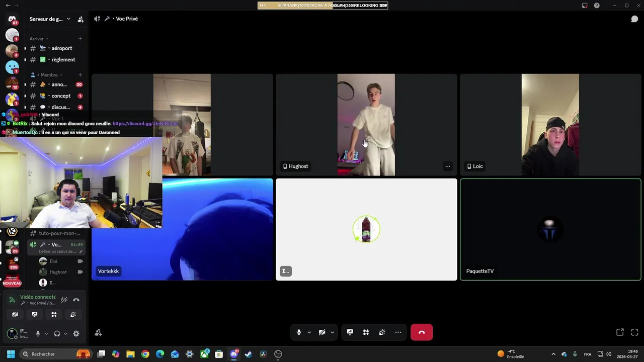Focus the Loic video tile
The height and width of the screenshot is (362, 644).
[x=550, y=125]
